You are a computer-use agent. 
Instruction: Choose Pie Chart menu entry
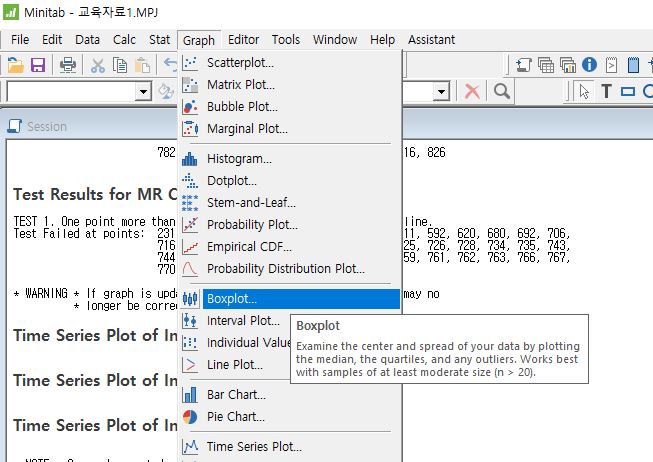tap(290, 417)
